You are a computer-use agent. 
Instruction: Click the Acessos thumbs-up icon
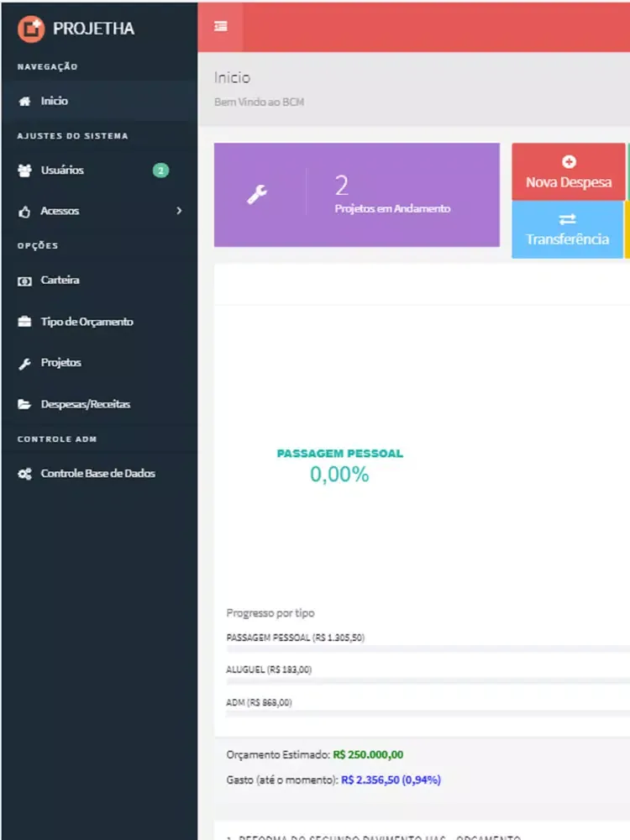coord(24,212)
